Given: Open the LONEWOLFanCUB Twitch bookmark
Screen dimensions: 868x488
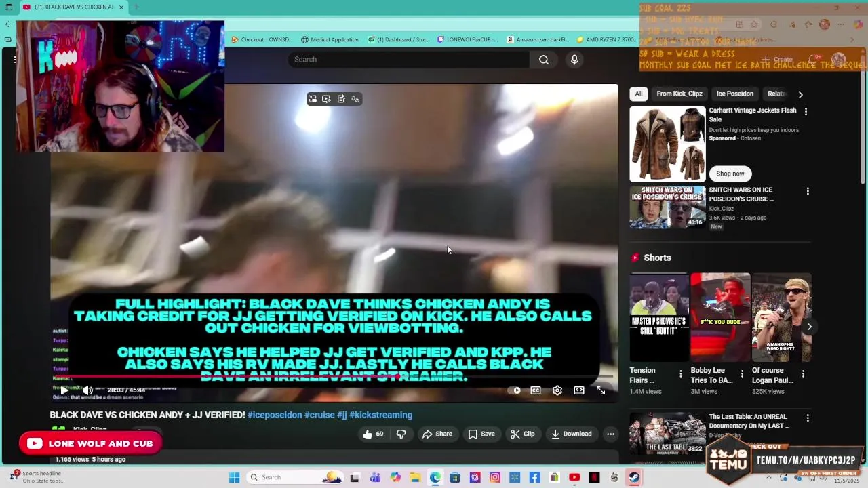Looking at the screenshot, I should [468, 39].
